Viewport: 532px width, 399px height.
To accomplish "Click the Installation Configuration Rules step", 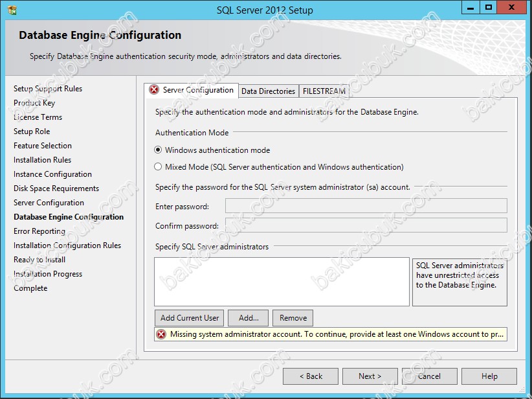I will pyautogui.click(x=67, y=245).
